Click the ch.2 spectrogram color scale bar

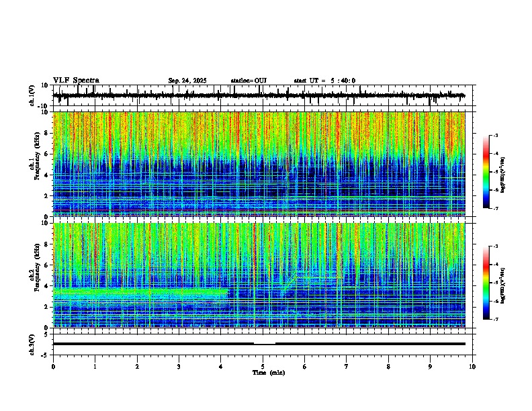pos(486,283)
